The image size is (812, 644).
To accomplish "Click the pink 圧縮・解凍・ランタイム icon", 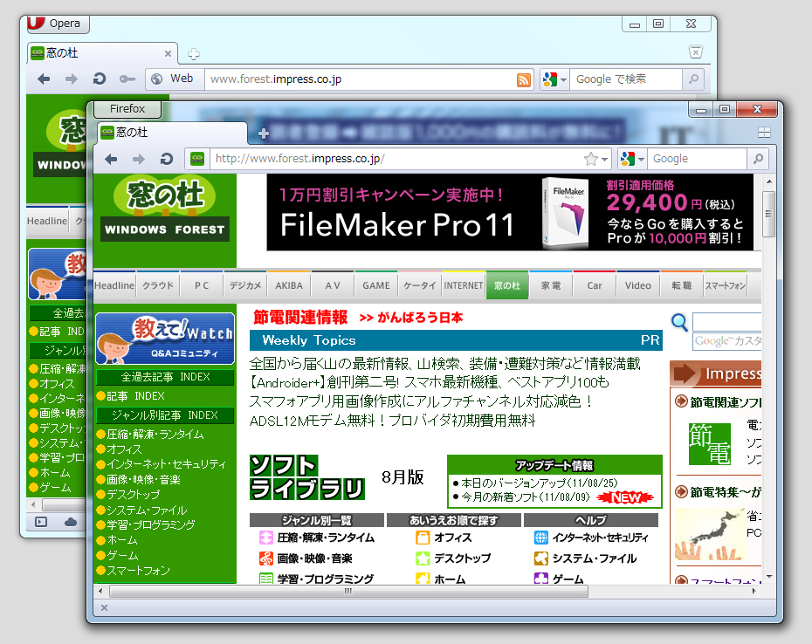I will pyautogui.click(x=266, y=538).
